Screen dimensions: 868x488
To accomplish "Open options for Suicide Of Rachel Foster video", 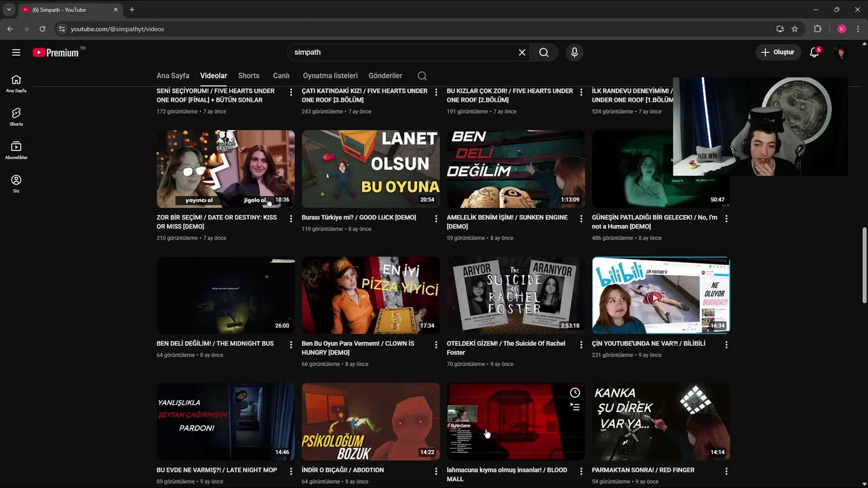I will [581, 345].
